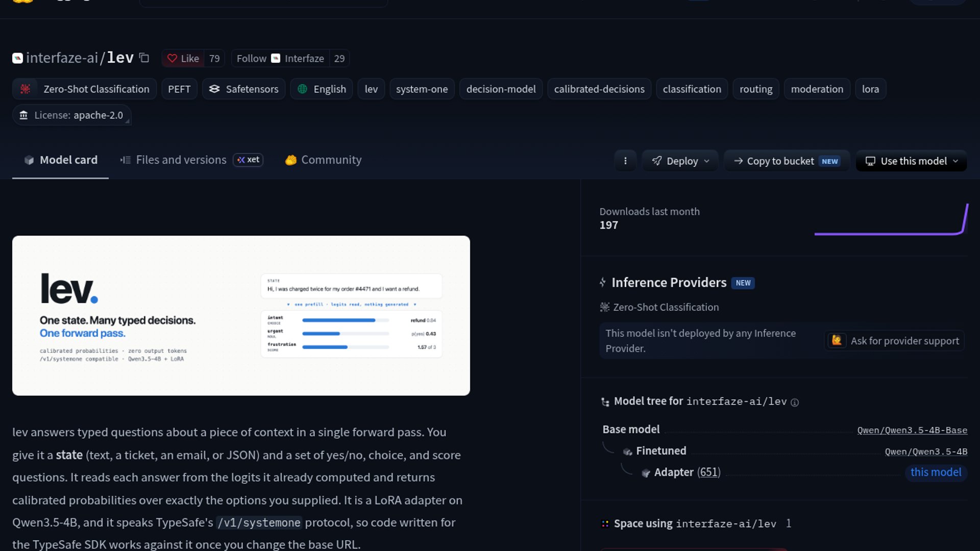The image size is (980, 551).
Task: Select the lev tag
Action: pyautogui.click(x=371, y=89)
